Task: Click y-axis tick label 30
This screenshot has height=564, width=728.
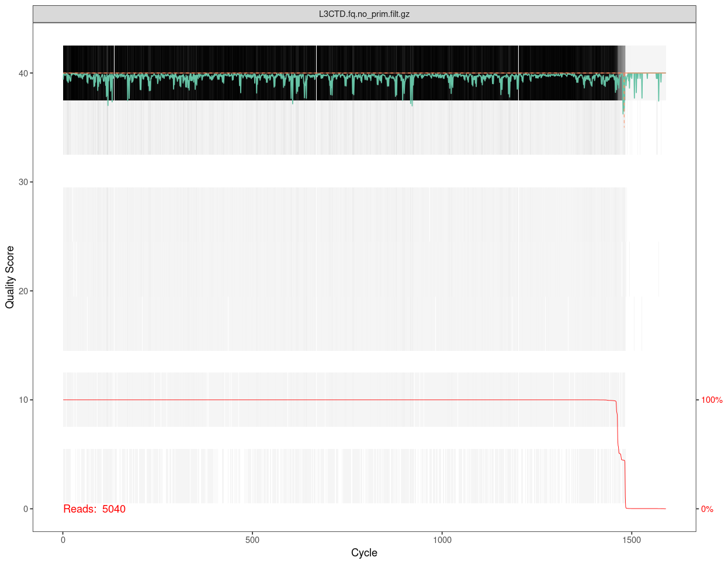Action: pos(23,182)
